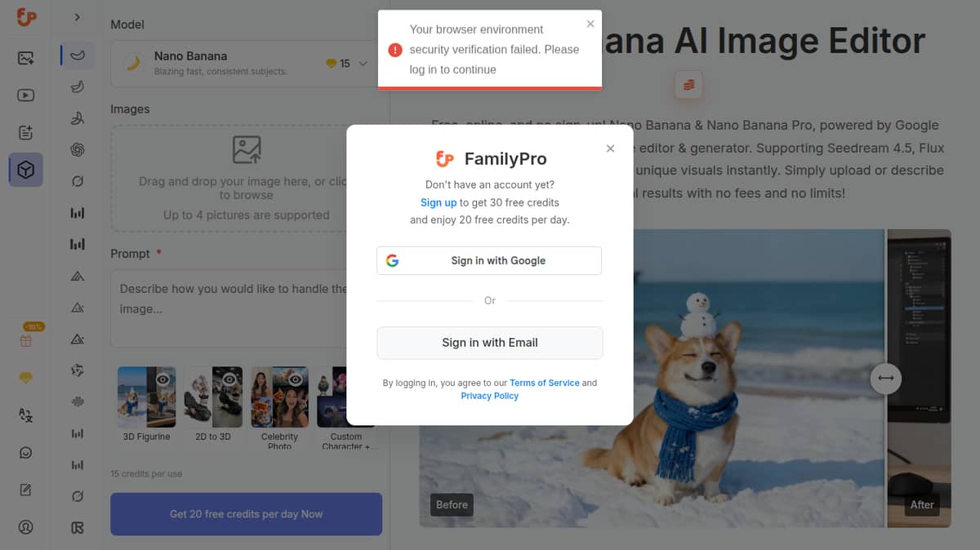
Task: Open the video tools sidebar icon
Action: (25, 95)
